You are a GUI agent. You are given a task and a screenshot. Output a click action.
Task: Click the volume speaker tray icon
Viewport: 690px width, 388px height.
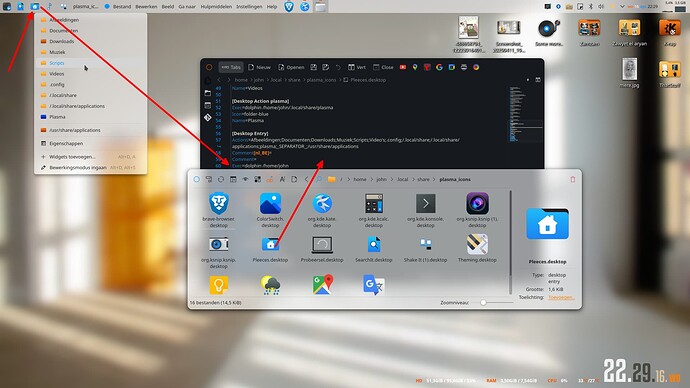[x=601, y=6]
